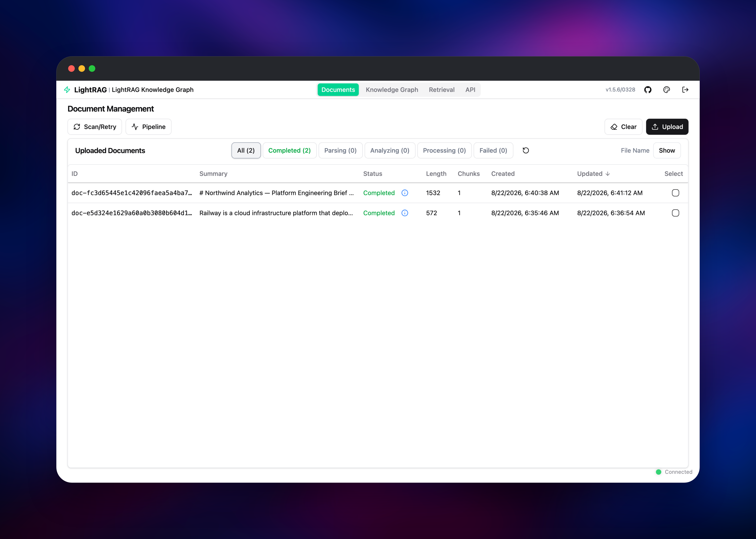
Task: Open the Pipeline status button
Action: (x=148, y=127)
